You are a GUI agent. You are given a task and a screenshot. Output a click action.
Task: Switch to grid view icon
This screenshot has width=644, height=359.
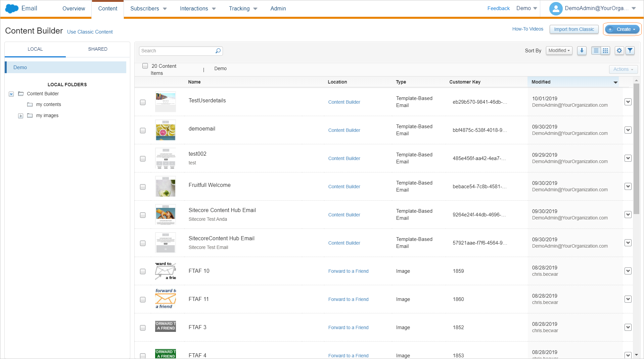point(605,51)
